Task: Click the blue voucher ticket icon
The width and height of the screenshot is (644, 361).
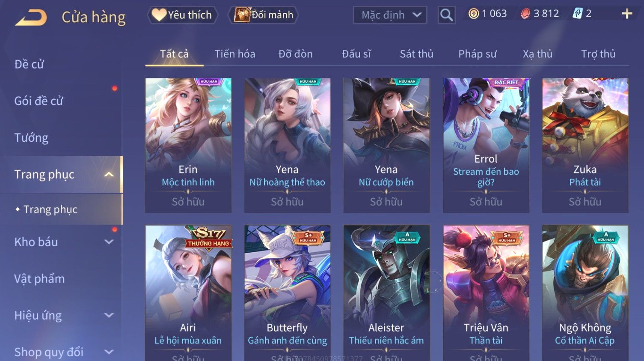Action: click(578, 14)
